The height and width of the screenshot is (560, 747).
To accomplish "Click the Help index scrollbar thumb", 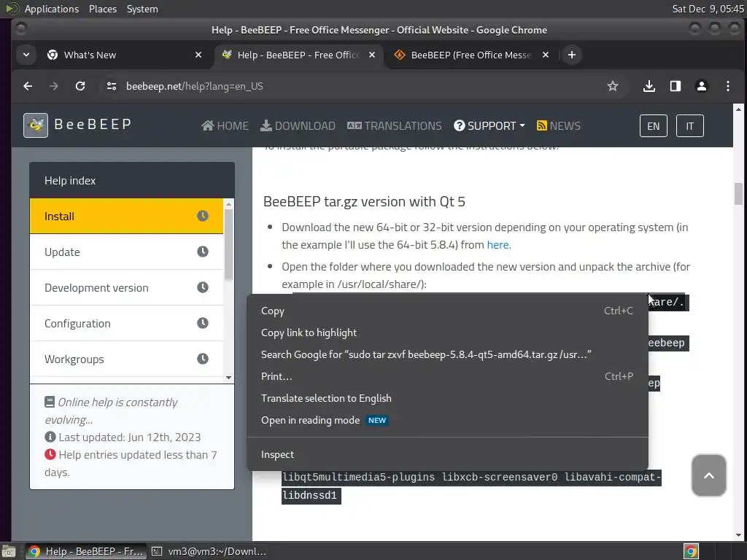I will pos(228,244).
